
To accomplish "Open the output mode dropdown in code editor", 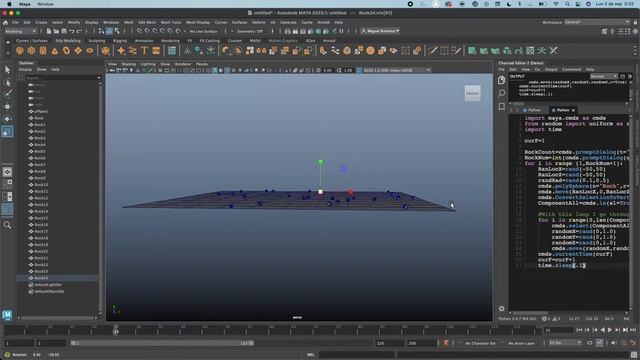I will tap(604, 76).
